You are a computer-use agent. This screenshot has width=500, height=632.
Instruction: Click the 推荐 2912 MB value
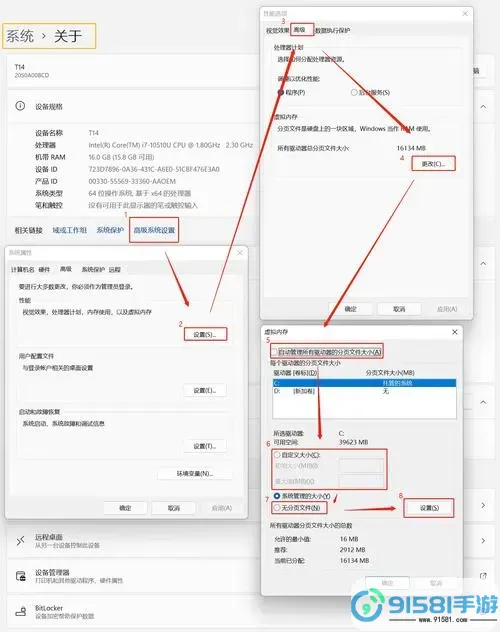click(352, 549)
